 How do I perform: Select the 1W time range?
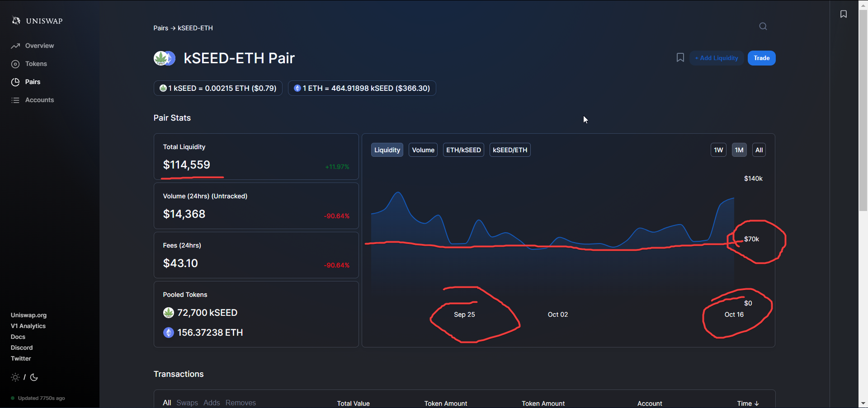[x=718, y=150]
